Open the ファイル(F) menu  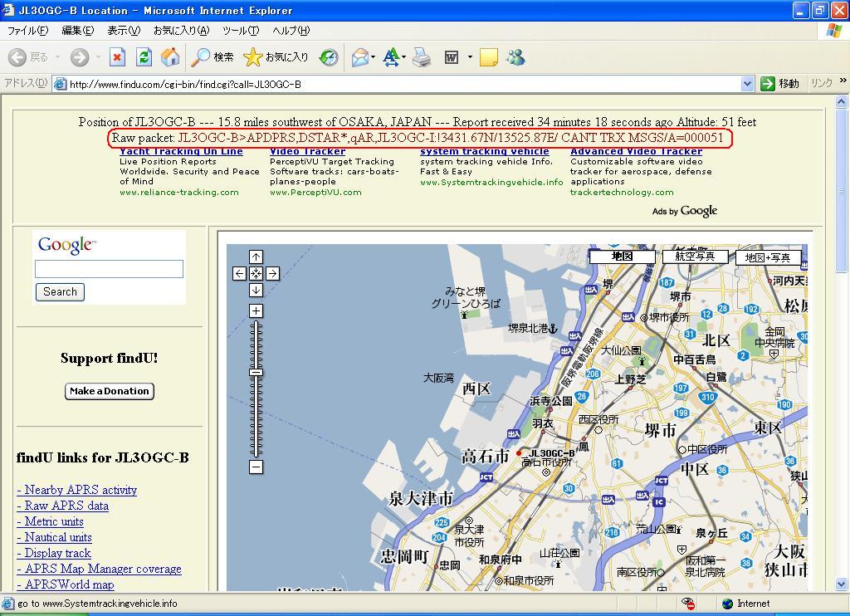27,31
